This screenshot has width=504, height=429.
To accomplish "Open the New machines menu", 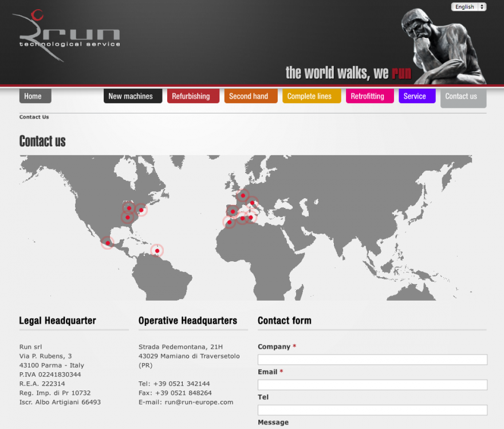I will point(133,96).
